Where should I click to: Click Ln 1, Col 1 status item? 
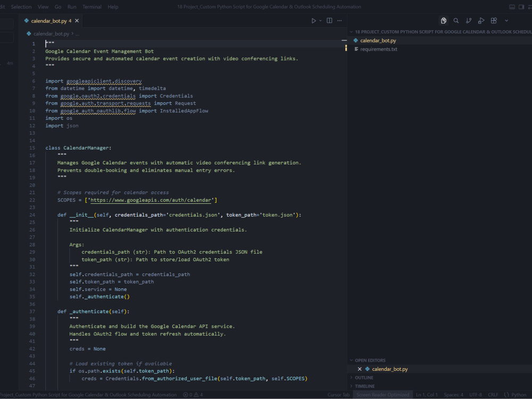pos(427,395)
